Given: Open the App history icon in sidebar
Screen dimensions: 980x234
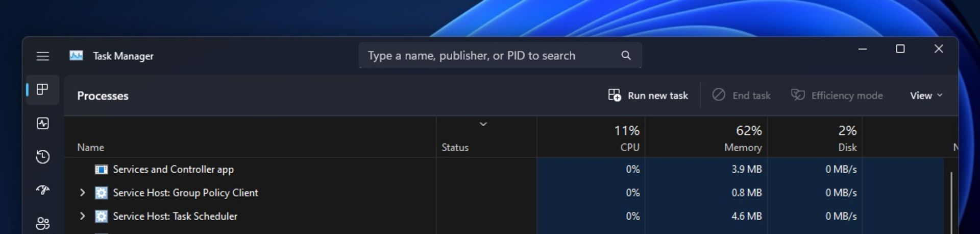Looking at the screenshot, I should coord(43,157).
